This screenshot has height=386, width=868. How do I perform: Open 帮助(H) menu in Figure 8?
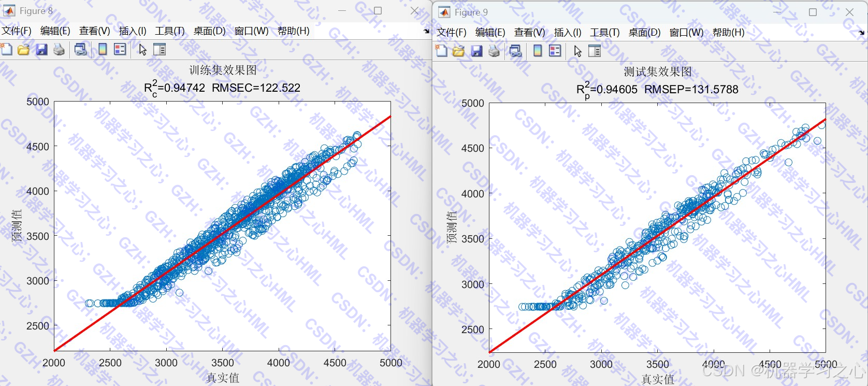293,31
